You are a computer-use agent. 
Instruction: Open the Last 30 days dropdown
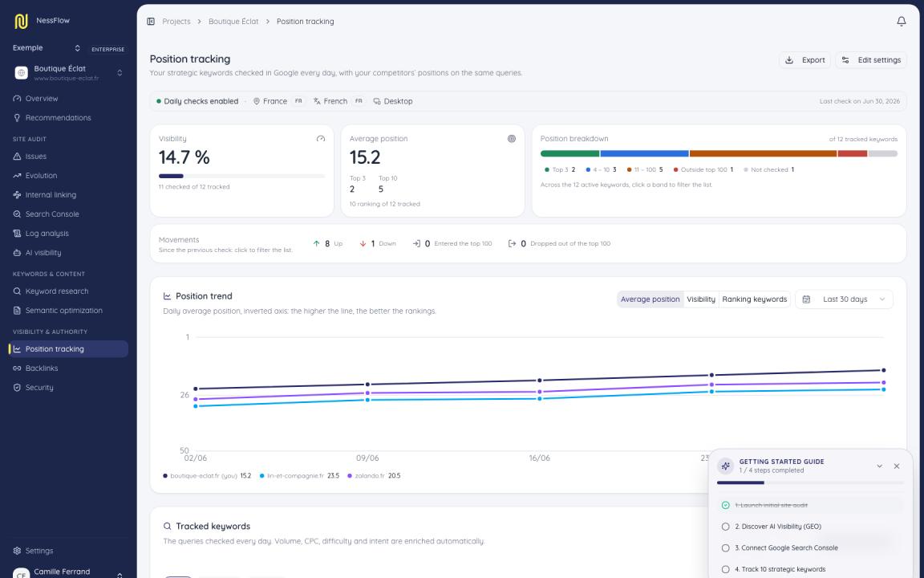pyautogui.click(x=844, y=299)
